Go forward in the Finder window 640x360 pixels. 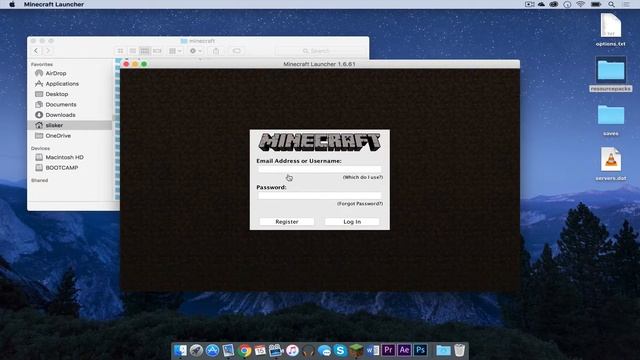point(48,51)
